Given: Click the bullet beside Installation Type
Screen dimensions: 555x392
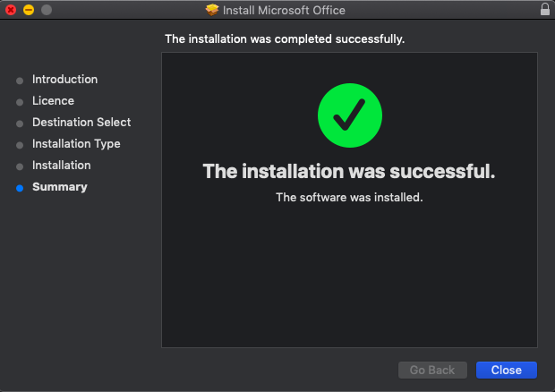Looking at the screenshot, I should 20,145.
